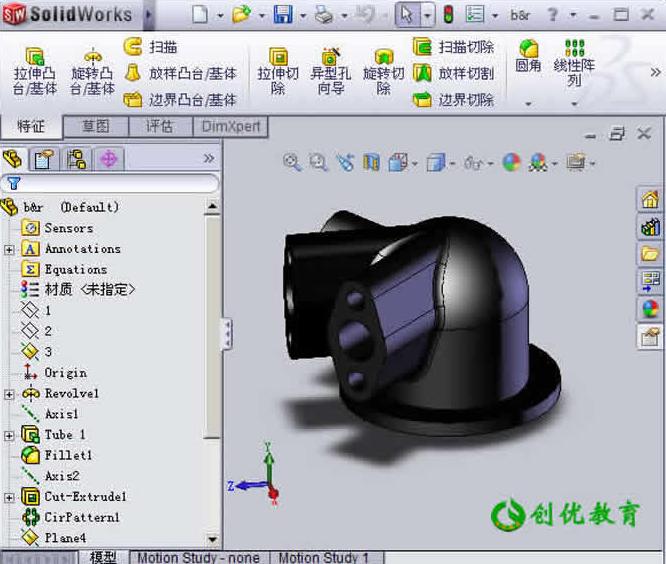Screen dimensions: 666x564
Task: Click Zoom to Fit in view toolbar
Action: pos(292,163)
